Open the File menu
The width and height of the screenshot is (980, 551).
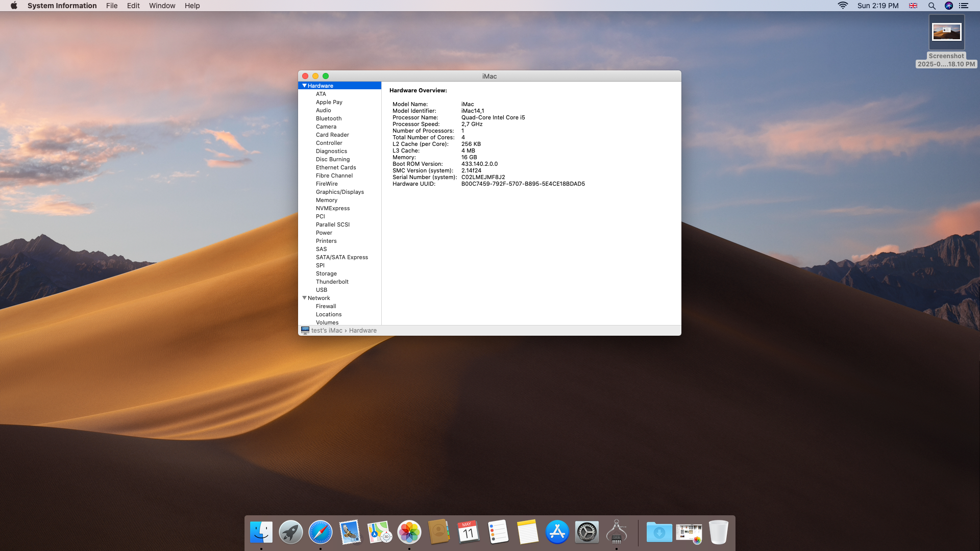pyautogui.click(x=112, y=6)
